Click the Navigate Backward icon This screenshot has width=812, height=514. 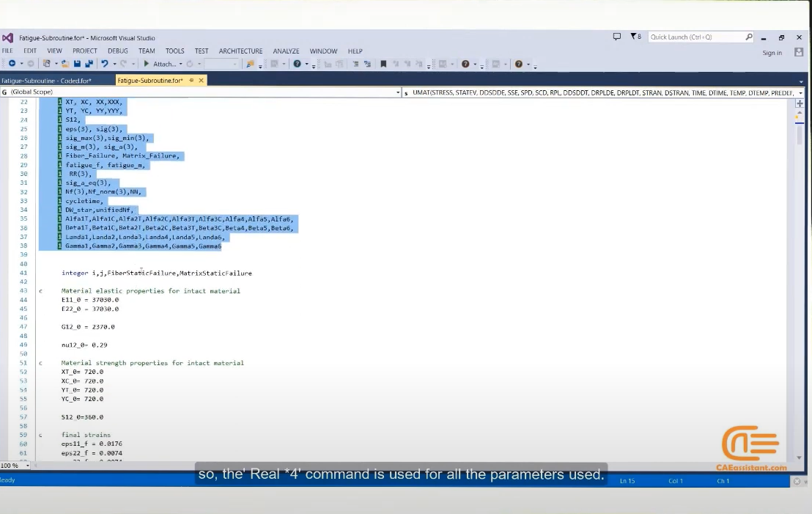[12, 64]
